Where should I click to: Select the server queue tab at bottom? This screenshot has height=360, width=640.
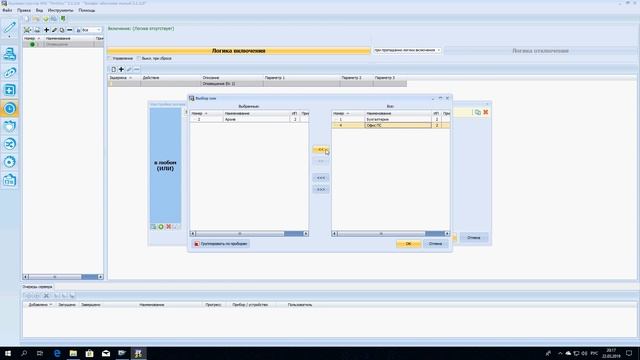(x=37, y=287)
